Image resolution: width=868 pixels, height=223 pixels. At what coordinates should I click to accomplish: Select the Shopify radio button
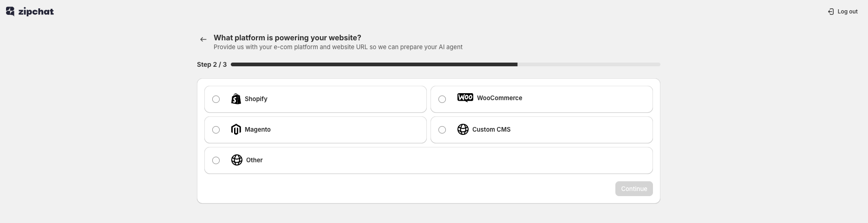[x=216, y=99]
